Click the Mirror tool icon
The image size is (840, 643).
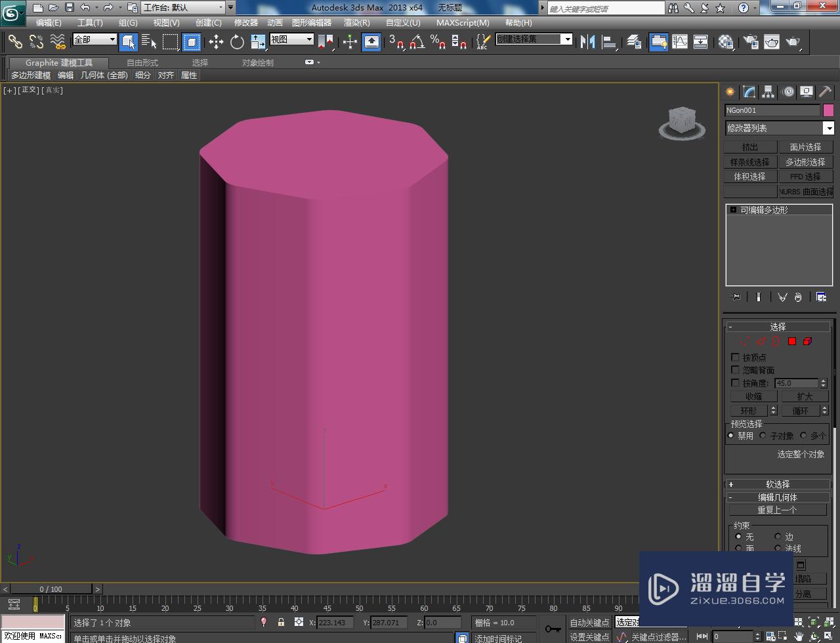(587, 42)
